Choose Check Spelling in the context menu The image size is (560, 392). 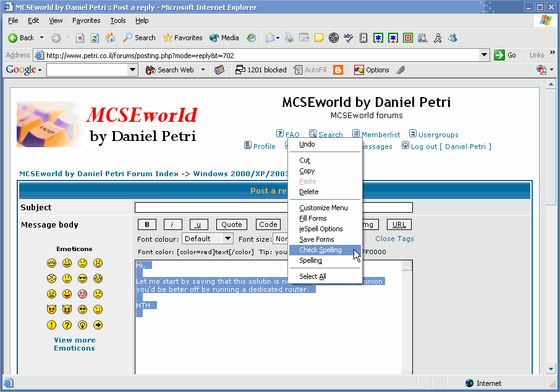click(325, 250)
